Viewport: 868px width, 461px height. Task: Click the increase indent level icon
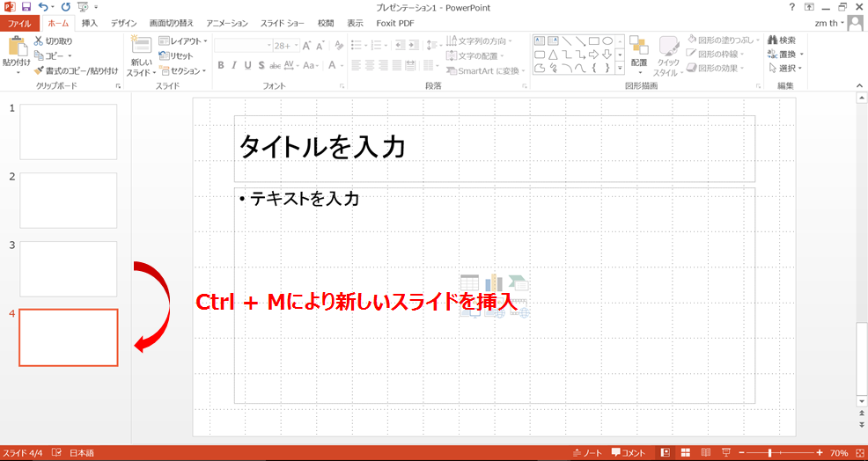coord(413,46)
